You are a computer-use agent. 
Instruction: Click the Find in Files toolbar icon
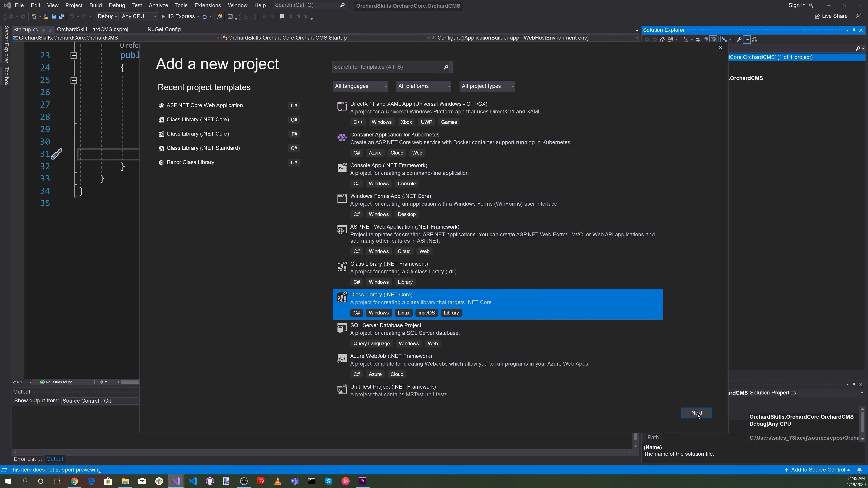(220, 16)
